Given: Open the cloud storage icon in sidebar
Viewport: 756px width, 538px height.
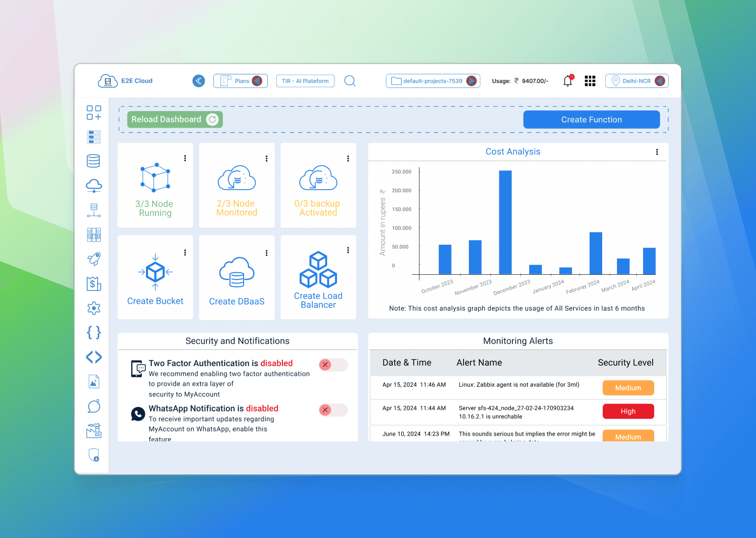Looking at the screenshot, I should coord(94,185).
